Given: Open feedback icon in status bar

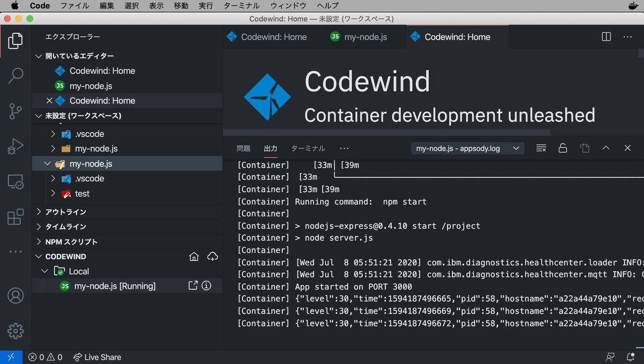Looking at the screenshot, I should pyautogui.click(x=610, y=357).
